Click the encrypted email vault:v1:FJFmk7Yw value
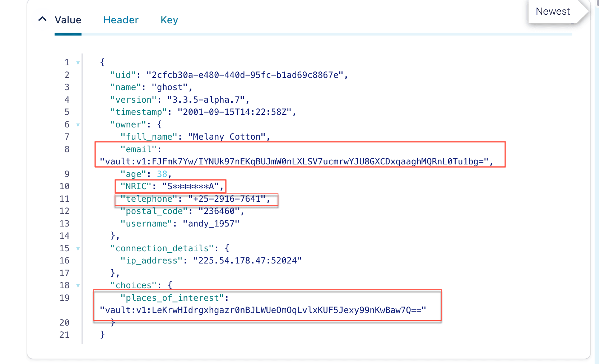The image size is (614, 364). [294, 162]
